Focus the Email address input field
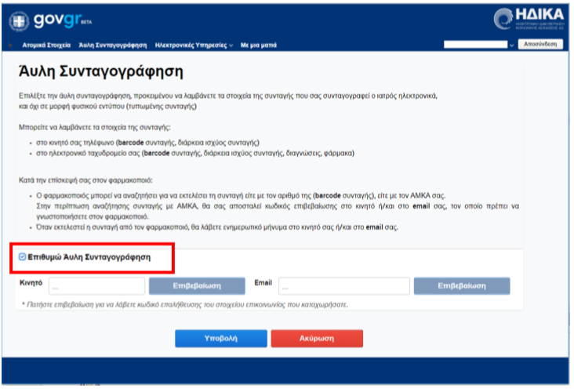Screen dimensions: 574x392 click(x=343, y=285)
